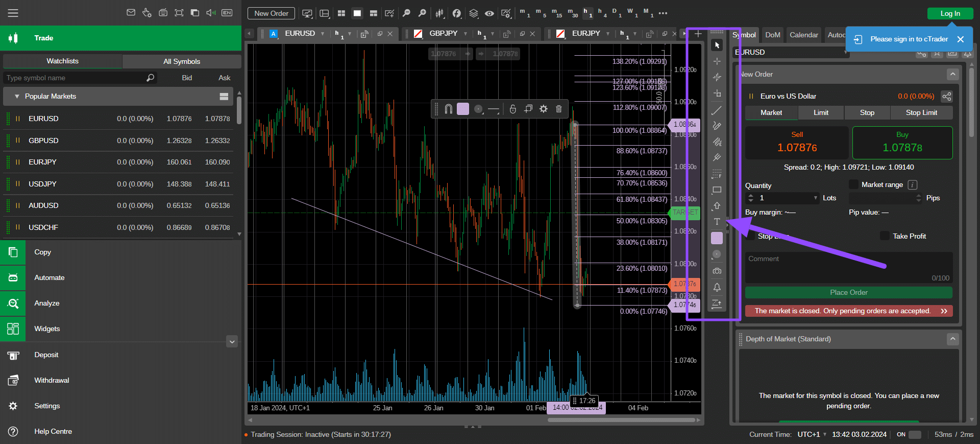Click the Place Order button

849,292
